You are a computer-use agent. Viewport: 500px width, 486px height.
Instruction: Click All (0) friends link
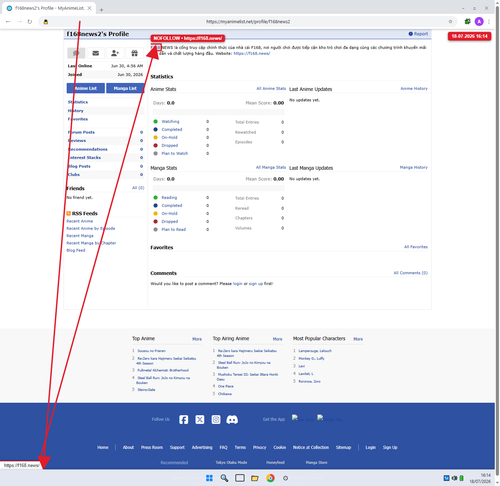(x=138, y=188)
